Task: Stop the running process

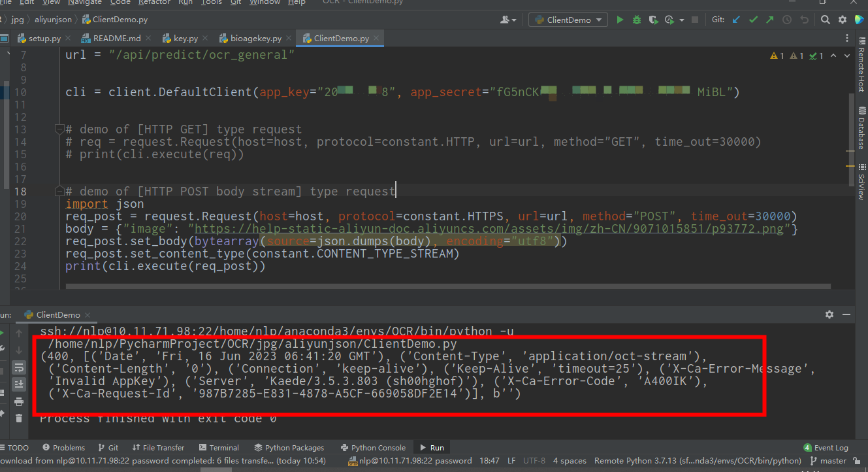Action: [x=695, y=20]
